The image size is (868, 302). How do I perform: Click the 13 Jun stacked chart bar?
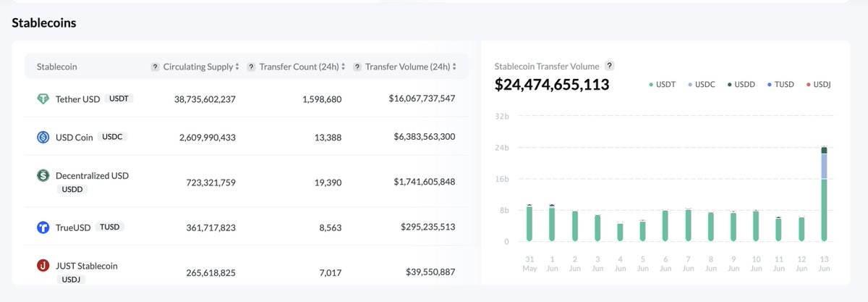824,194
